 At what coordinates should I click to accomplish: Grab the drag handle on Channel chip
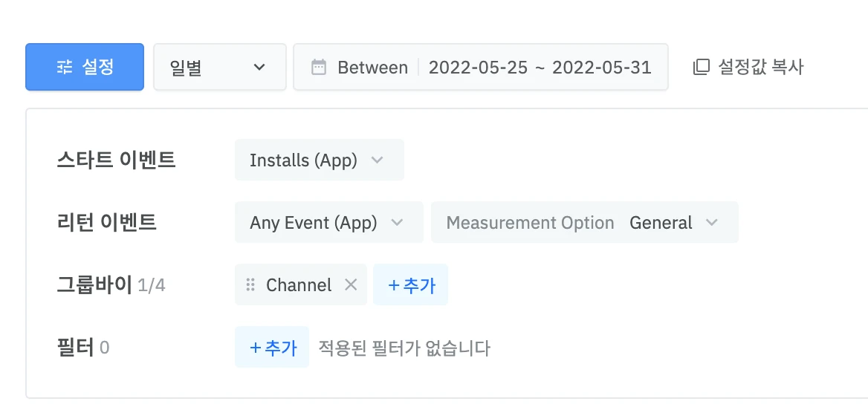pyautogui.click(x=250, y=285)
